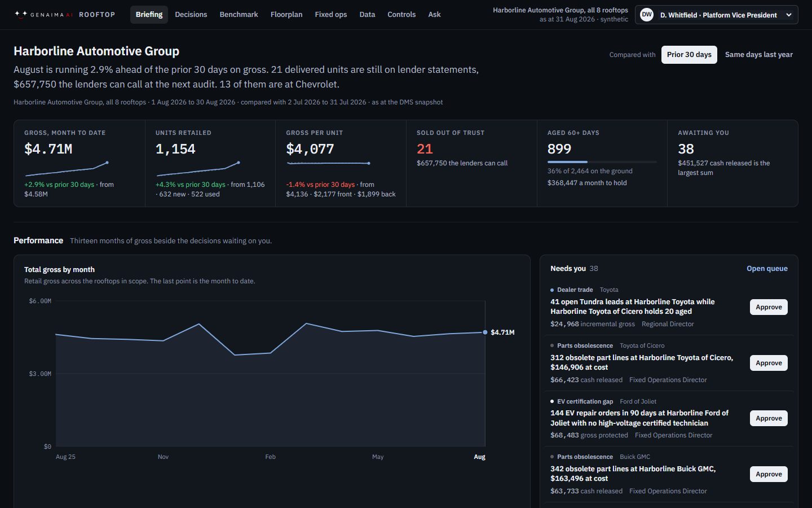Open the Needs you queue link
The image size is (812, 508).
pyautogui.click(x=767, y=269)
